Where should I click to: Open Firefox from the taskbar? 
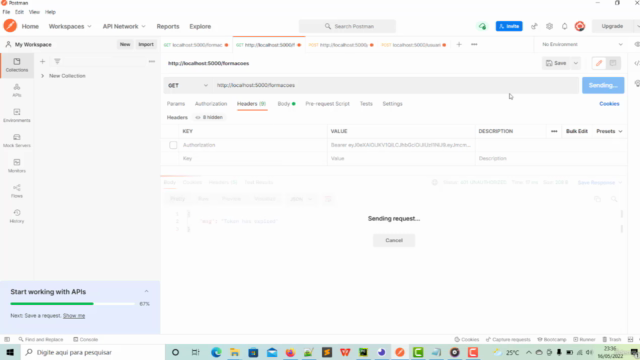tap(290, 352)
